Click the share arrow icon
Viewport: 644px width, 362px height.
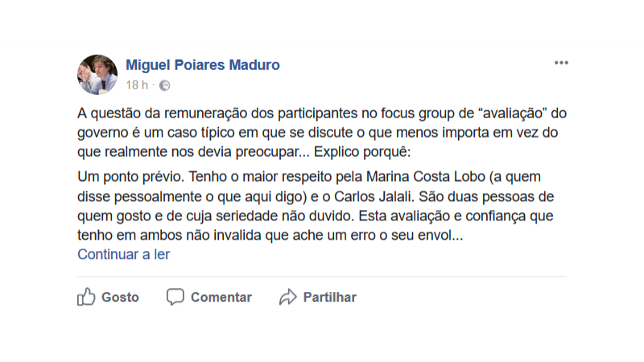click(x=287, y=297)
